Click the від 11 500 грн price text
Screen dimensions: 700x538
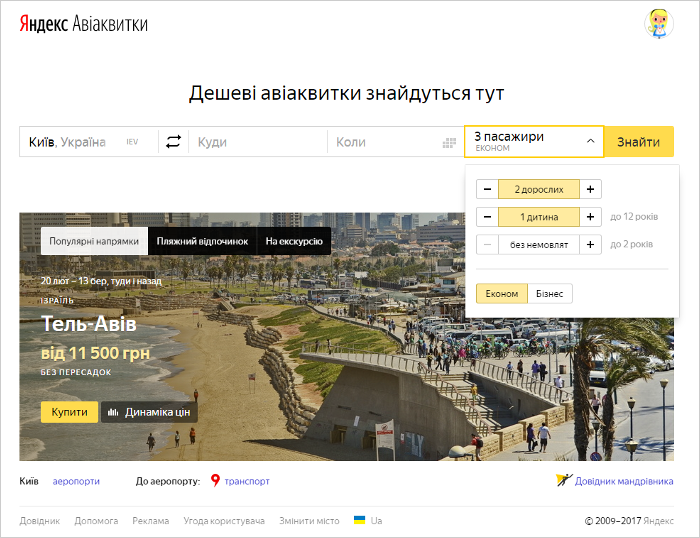(96, 353)
